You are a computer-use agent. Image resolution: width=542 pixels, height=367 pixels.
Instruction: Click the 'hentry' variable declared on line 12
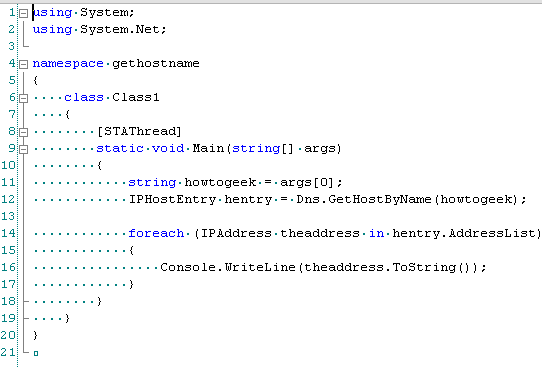tap(248, 199)
